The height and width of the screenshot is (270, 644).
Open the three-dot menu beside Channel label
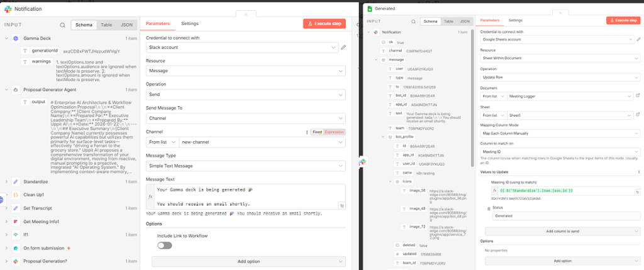(x=307, y=132)
